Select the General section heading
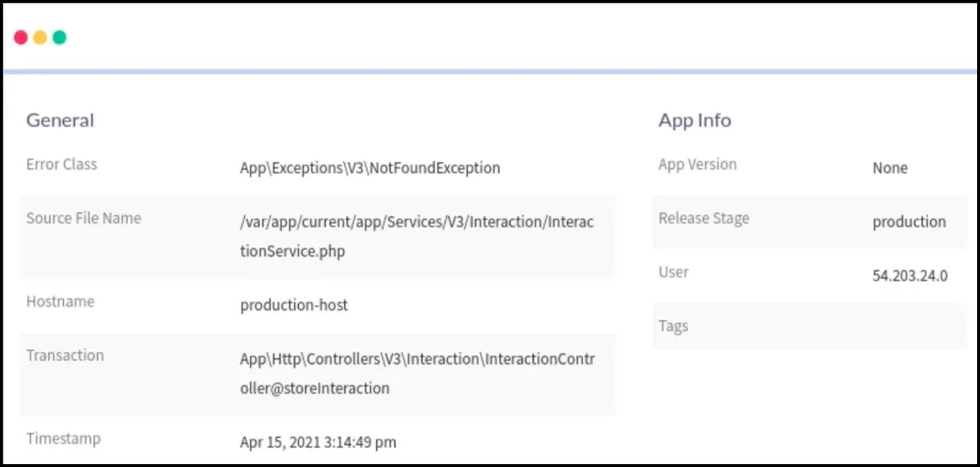The image size is (980, 467). tap(60, 120)
